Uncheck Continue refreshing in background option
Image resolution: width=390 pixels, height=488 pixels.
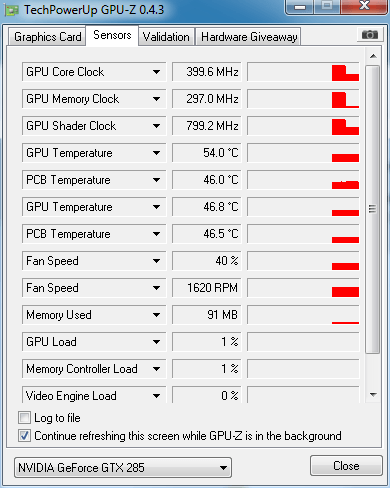point(24,436)
